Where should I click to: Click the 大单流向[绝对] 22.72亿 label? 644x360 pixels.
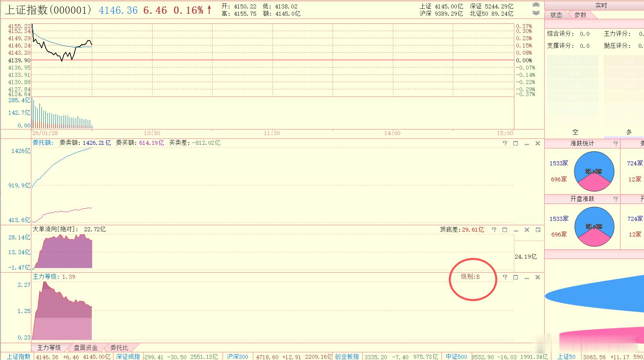[x=69, y=229]
